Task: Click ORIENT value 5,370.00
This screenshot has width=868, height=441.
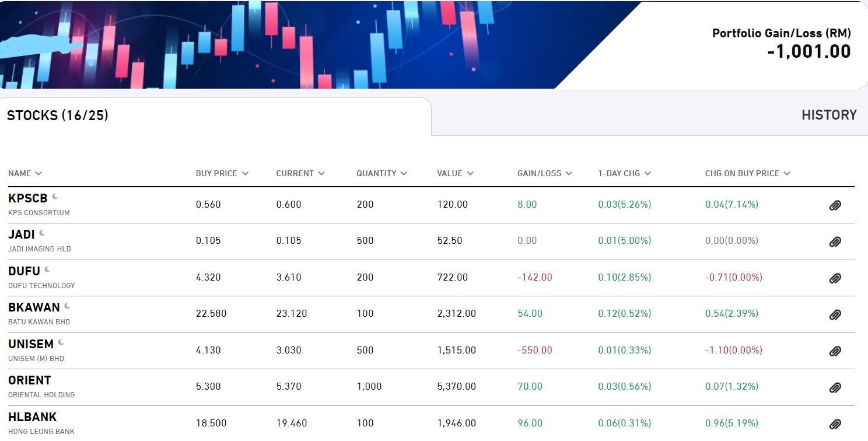Action: (456, 386)
